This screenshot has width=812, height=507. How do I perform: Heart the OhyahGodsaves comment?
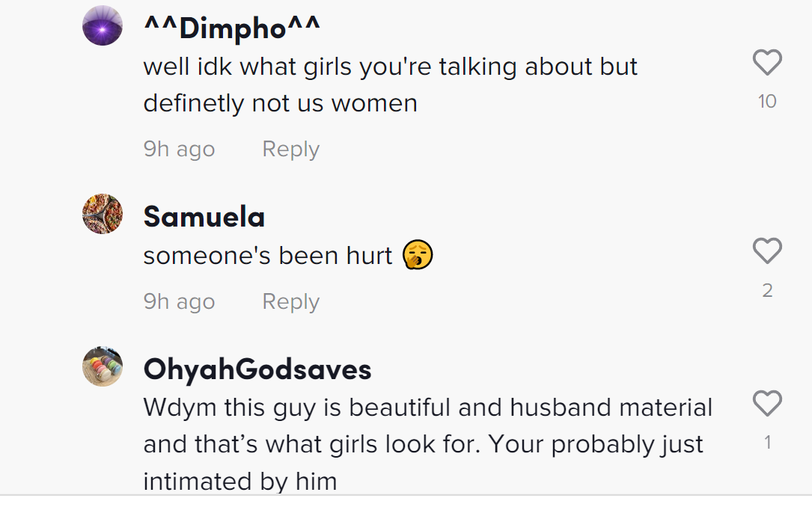click(x=767, y=404)
